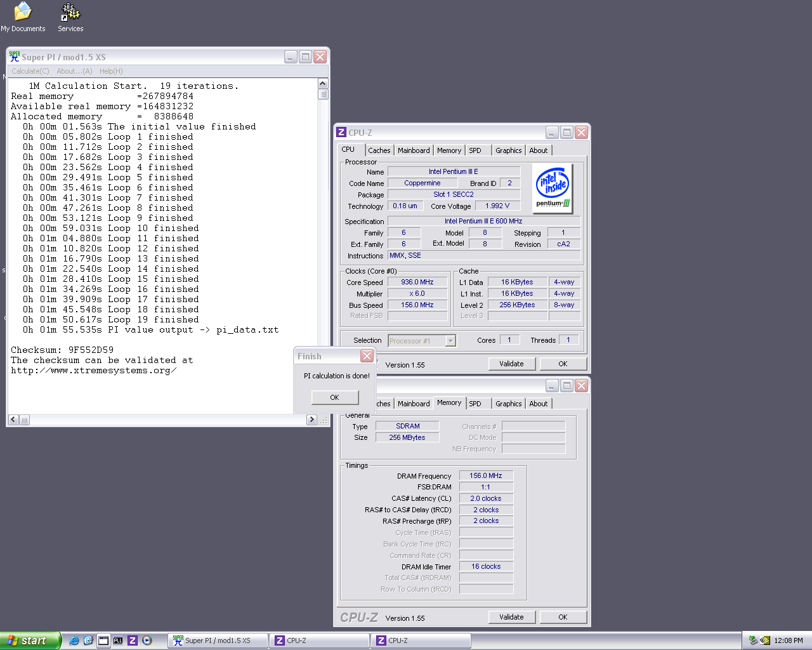The height and width of the screenshot is (650, 812).
Task: Click first CPU-Z taskbar button
Action: (319, 640)
